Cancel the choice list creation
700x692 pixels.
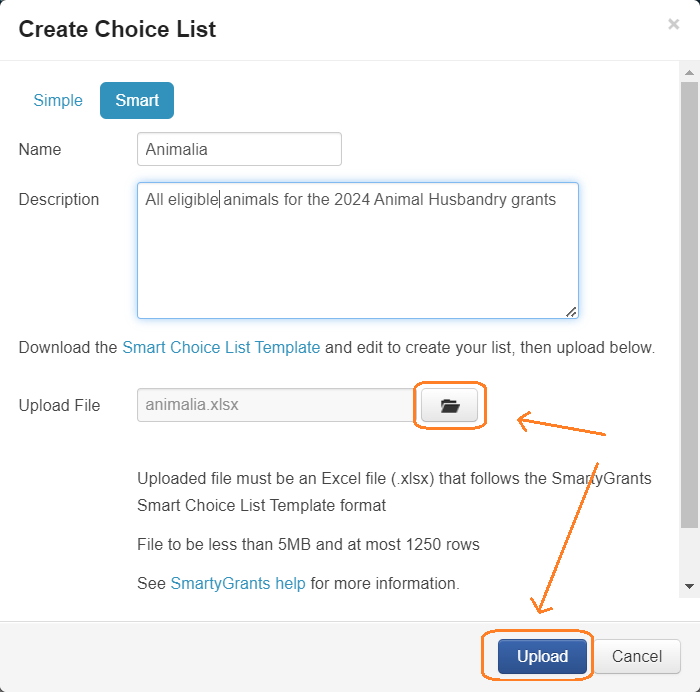coord(637,657)
